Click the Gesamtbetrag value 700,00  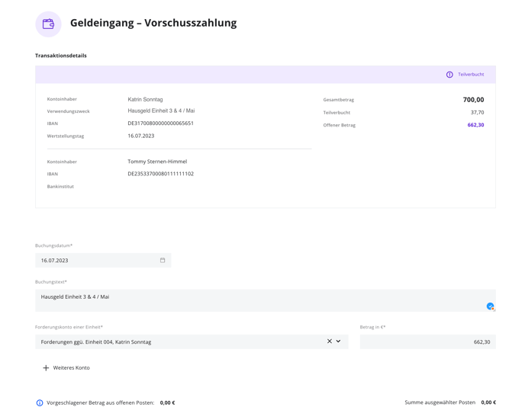(x=473, y=100)
